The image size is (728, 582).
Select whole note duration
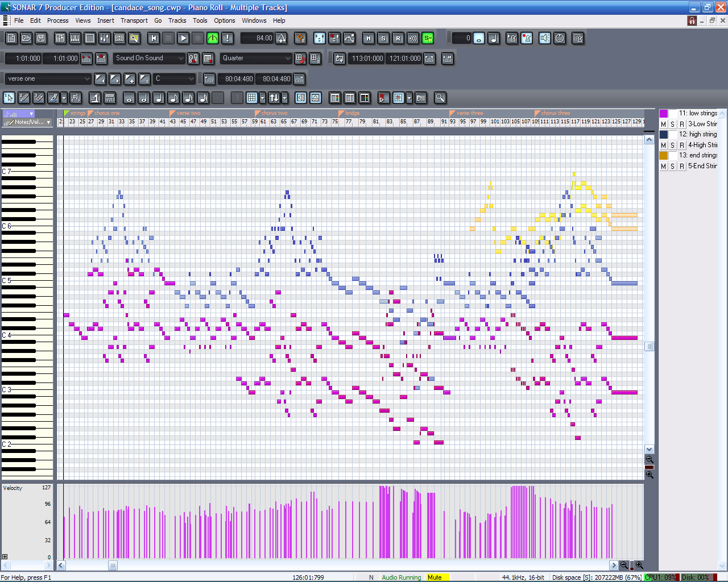point(130,98)
